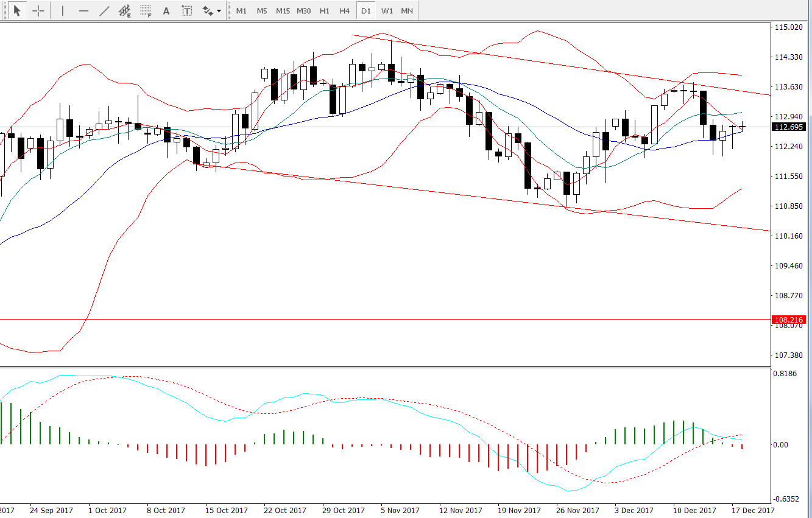Switch chart to M5 timeframe
Viewport: 812px width, 518px height.
click(x=262, y=11)
